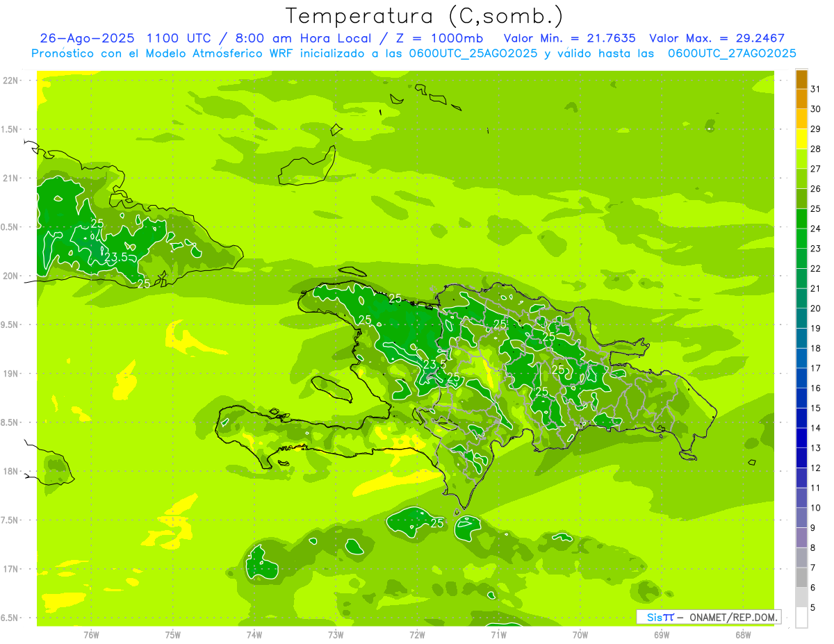
Task: Pick the teal swatch between 19 and 20
Action: (801, 318)
